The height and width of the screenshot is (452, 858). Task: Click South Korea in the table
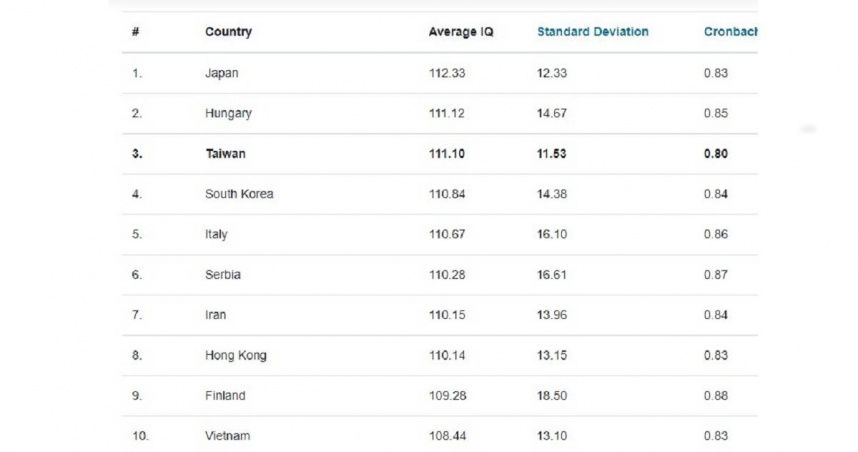tap(239, 194)
